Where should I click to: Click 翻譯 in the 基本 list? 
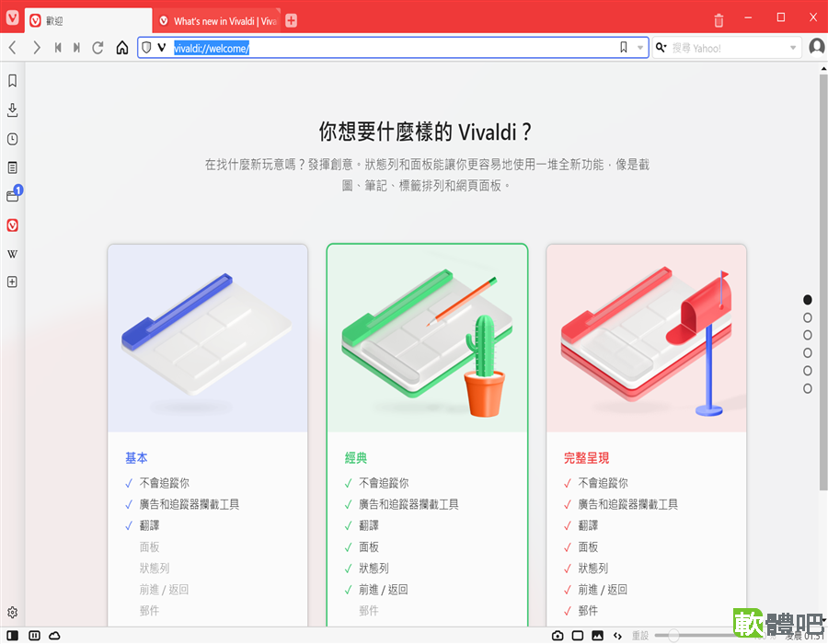(149, 525)
